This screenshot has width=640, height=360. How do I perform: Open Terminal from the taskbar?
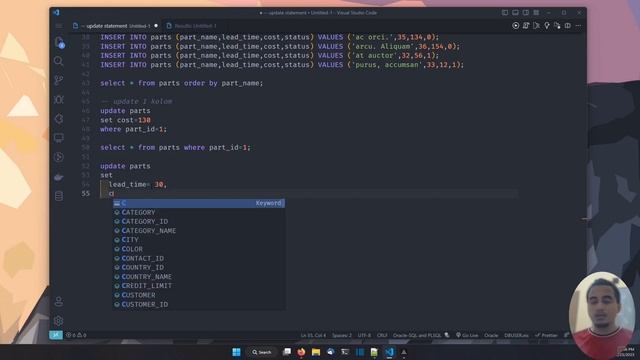(345, 352)
